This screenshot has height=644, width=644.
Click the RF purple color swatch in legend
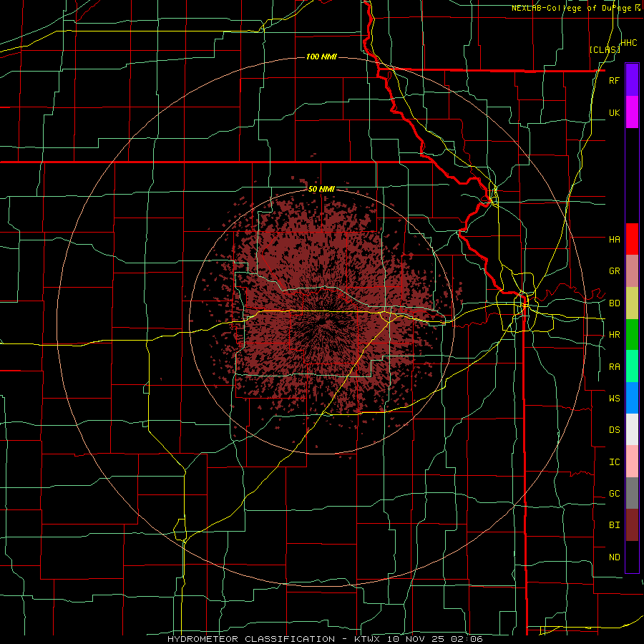point(632,80)
